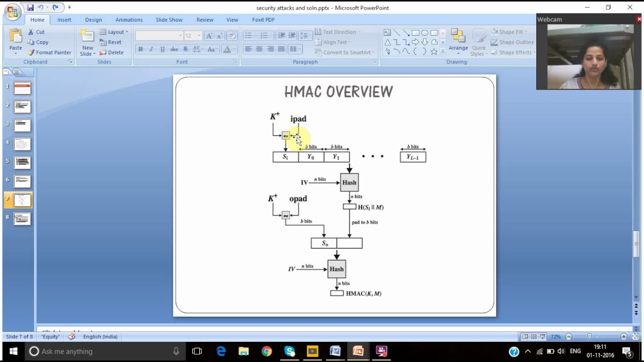The image size is (644, 362).
Task: Open the font name combo box
Action: pos(158,36)
